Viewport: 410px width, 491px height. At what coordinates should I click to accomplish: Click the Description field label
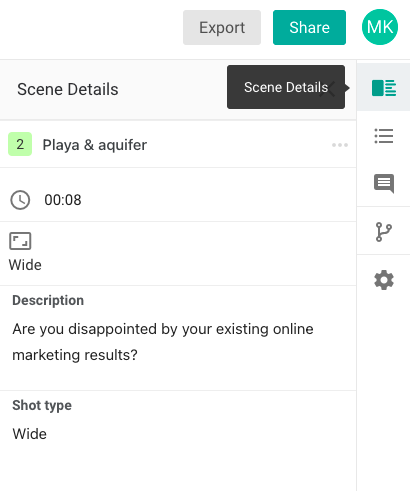pos(48,300)
